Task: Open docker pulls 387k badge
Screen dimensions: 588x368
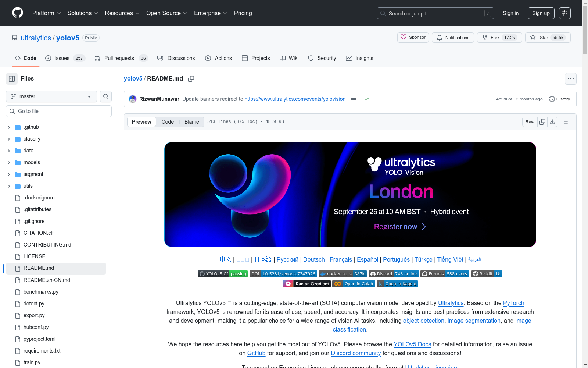Action: [343, 274]
